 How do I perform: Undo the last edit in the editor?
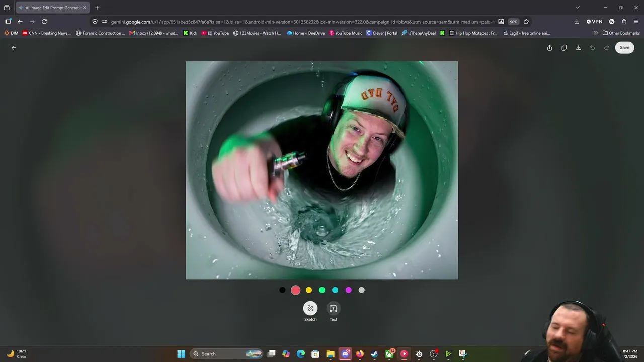[x=592, y=48]
